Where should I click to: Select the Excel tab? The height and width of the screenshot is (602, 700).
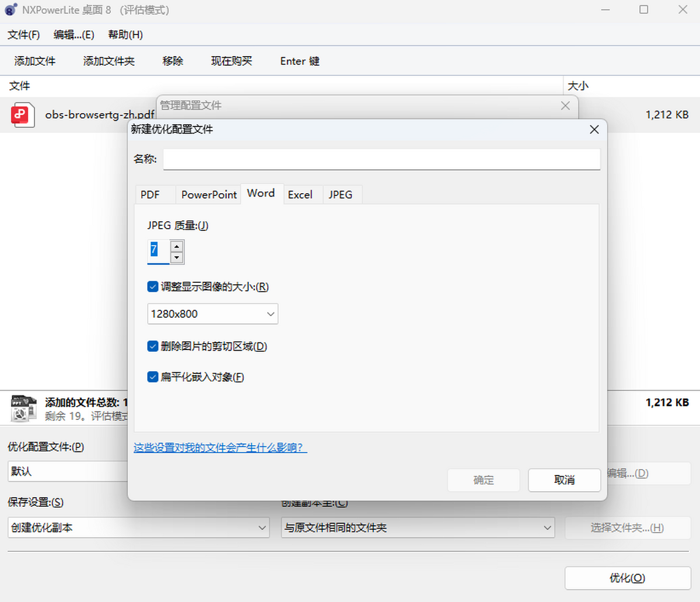pyautogui.click(x=300, y=195)
